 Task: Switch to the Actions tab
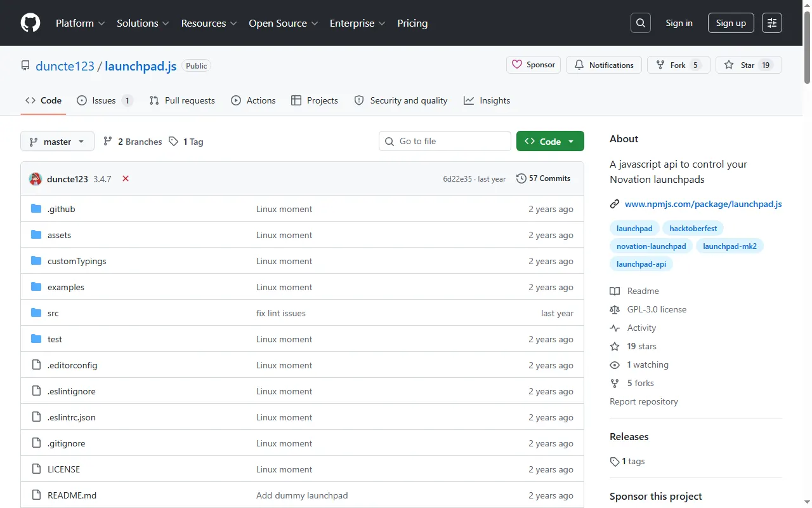pyautogui.click(x=253, y=100)
